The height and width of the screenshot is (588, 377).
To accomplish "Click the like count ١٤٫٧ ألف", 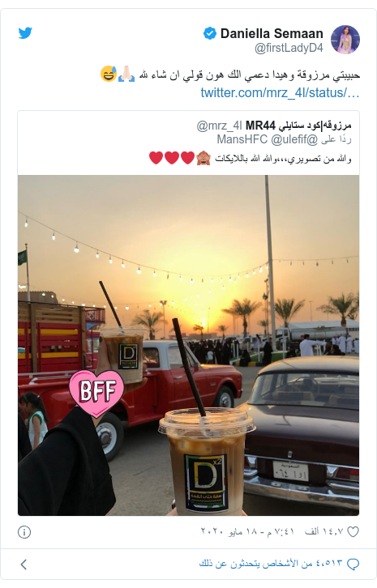I will click(x=323, y=532).
